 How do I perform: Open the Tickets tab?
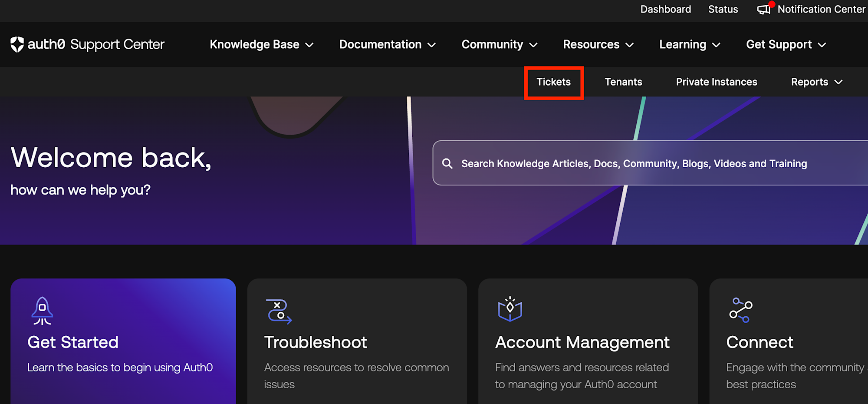(553, 82)
